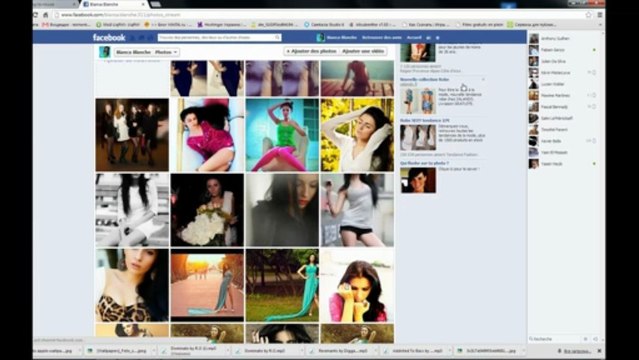Open the photo with grey tank top
This screenshot has height=360, width=639.
pos(357,210)
